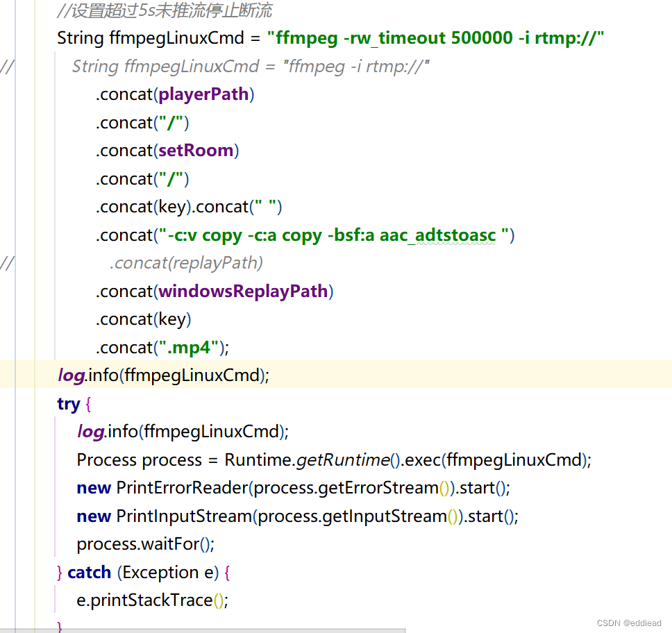Click the .concat(key) line before .mp4
The height and width of the screenshot is (633, 672).
(x=143, y=319)
